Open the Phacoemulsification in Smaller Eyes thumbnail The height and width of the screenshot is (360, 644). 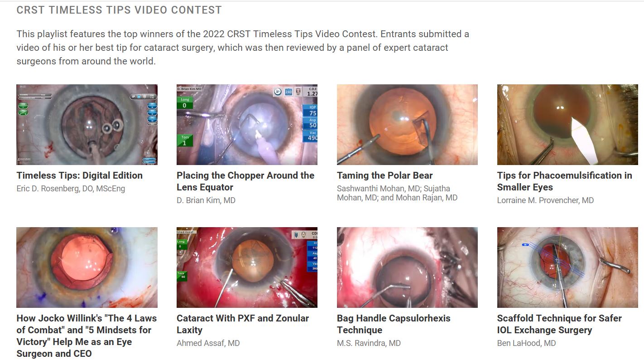(x=567, y=125)
